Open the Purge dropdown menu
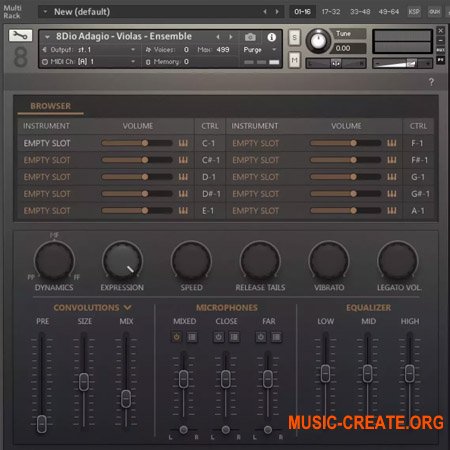 pyautogui.click(x=260, y=50)
